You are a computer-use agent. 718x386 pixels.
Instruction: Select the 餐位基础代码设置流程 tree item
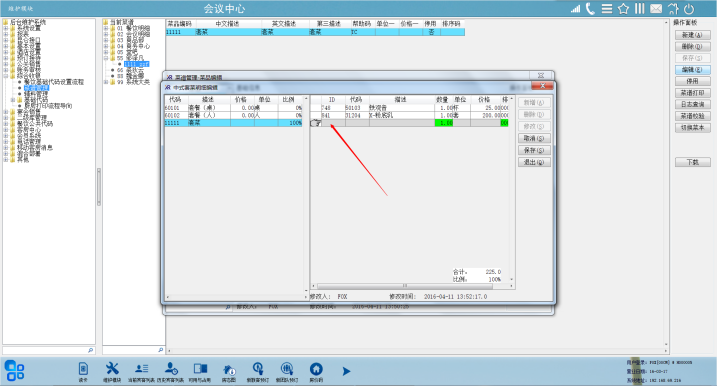(x=54, y=82)
